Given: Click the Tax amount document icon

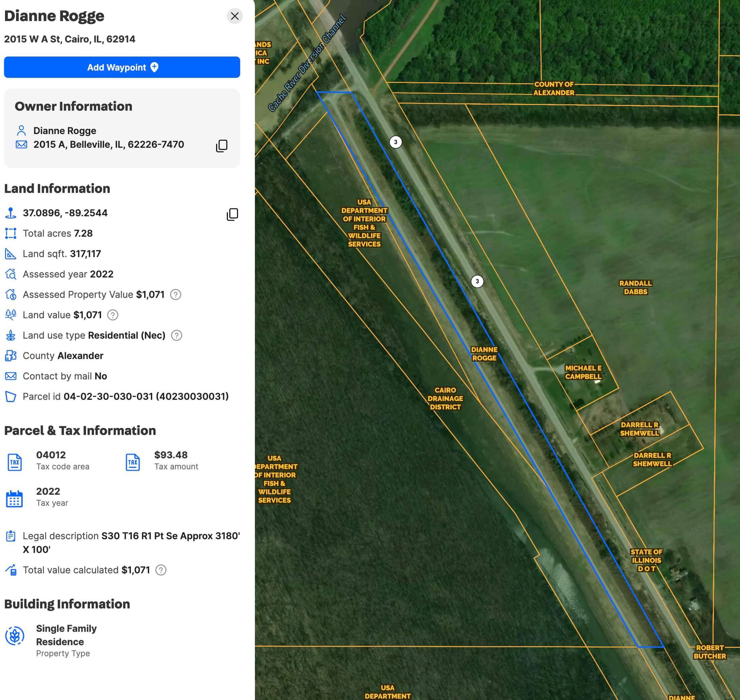Looking at the screenshot, I should point(133,462).
